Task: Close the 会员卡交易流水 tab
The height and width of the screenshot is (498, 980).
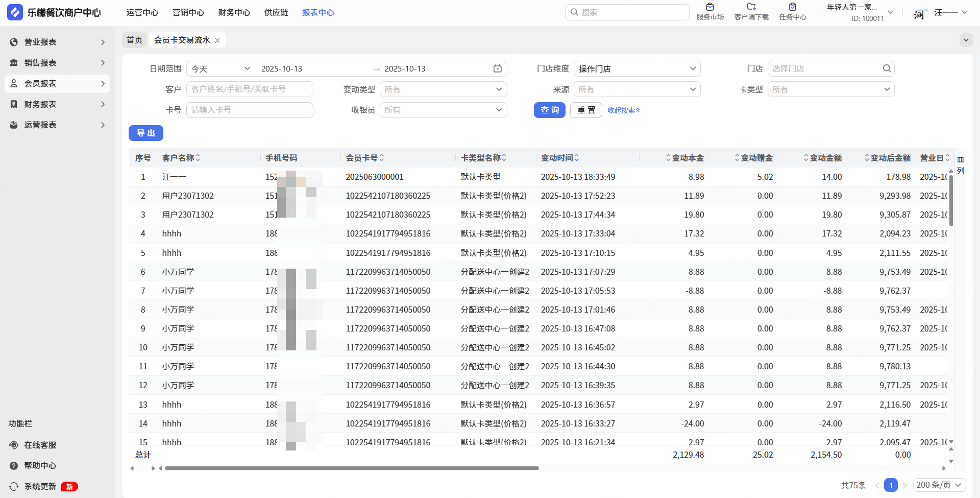Action: tap(217, 40)
